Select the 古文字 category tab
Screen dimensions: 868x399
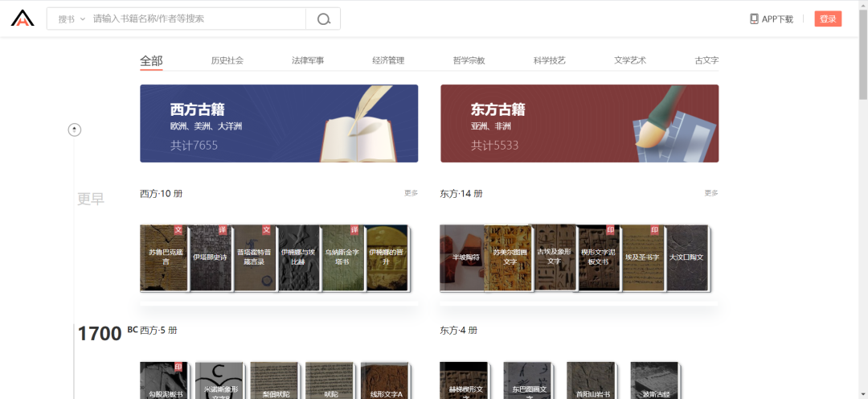(707, 60)
